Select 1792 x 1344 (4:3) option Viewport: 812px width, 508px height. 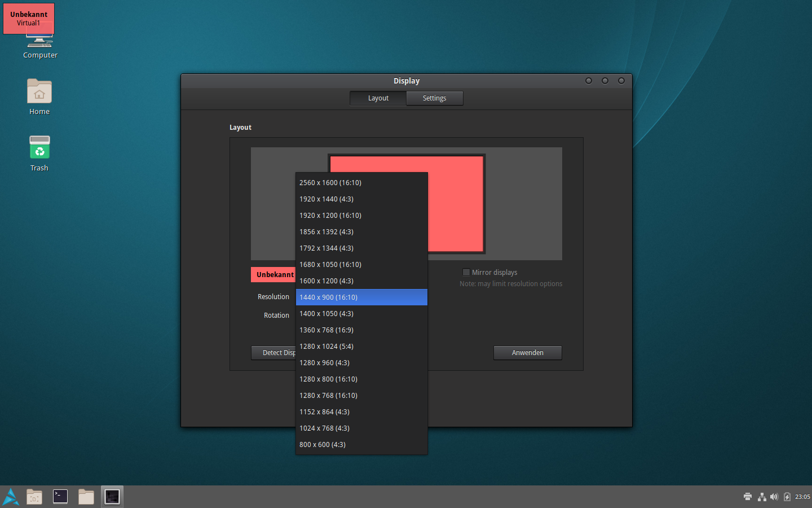point(361,248)
